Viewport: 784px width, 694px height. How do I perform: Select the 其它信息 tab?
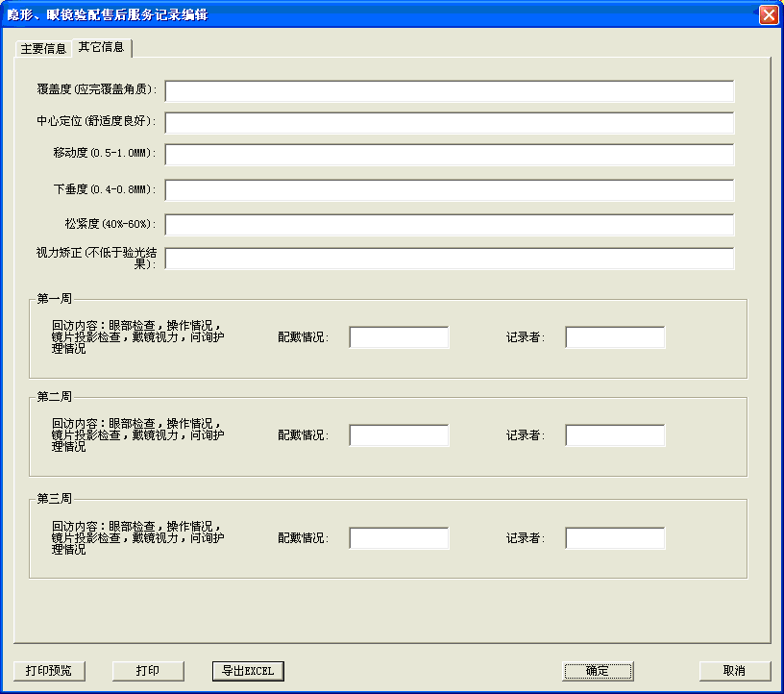102,47
